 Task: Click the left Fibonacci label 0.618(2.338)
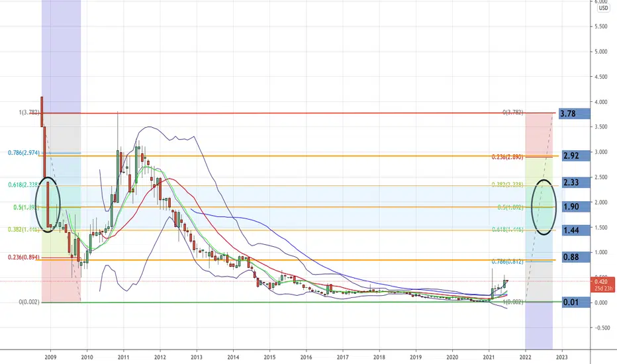(24, 185)
